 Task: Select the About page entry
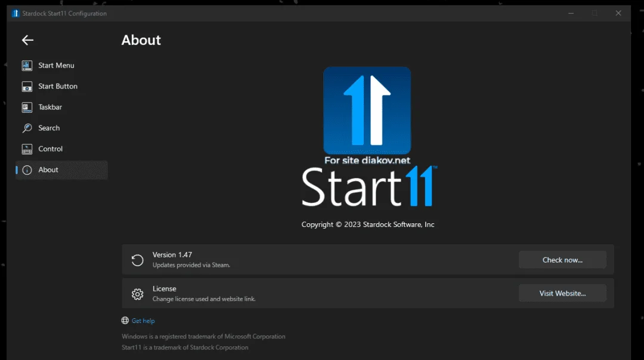click(61, 170)
